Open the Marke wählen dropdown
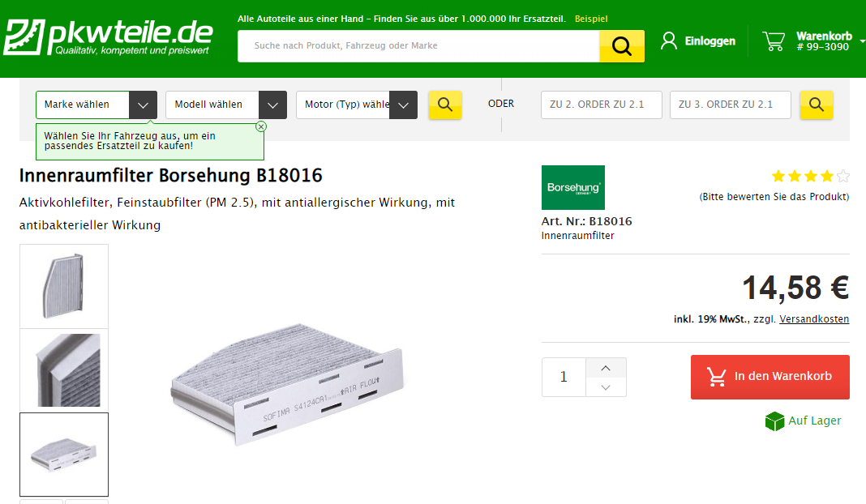Viewport: 866px width, 504px height. point(96,105)
